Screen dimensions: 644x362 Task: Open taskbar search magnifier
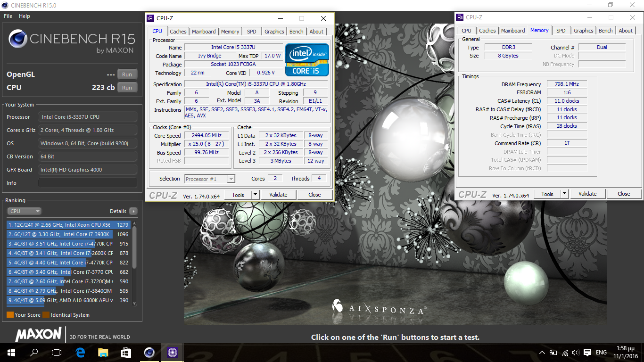pyautogui.click(x=34, y=352)
